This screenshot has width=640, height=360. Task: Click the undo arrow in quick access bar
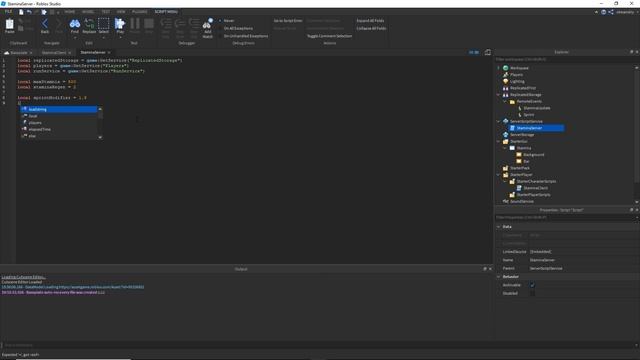click(29, 12)
